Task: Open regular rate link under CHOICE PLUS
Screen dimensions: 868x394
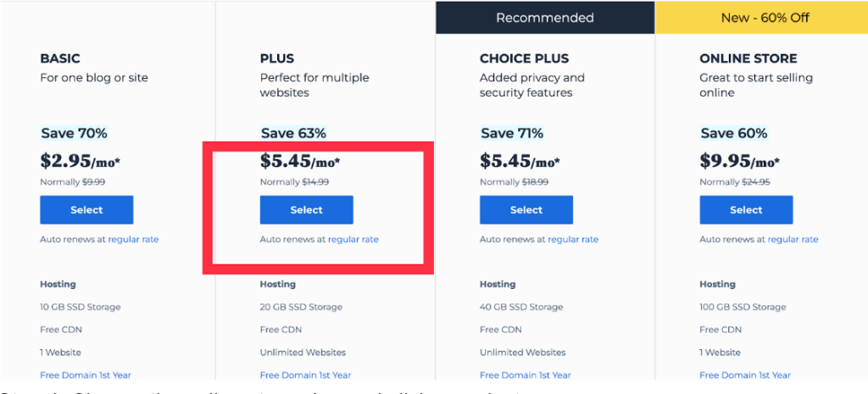Action: tap(573, 240)
